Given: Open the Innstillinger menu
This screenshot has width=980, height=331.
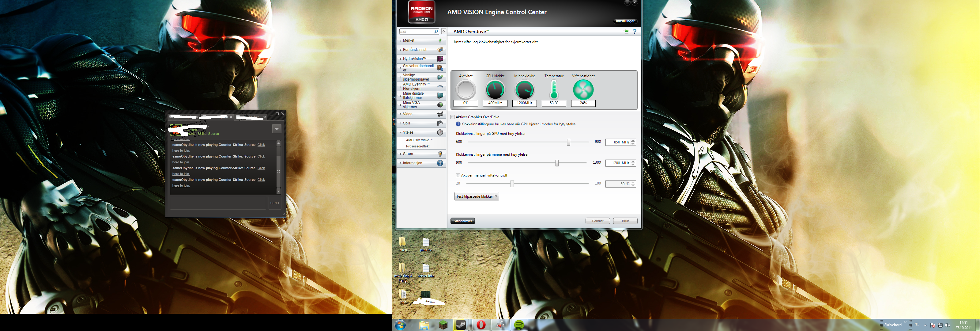Looking at the screenshot, I should (625, 21).
